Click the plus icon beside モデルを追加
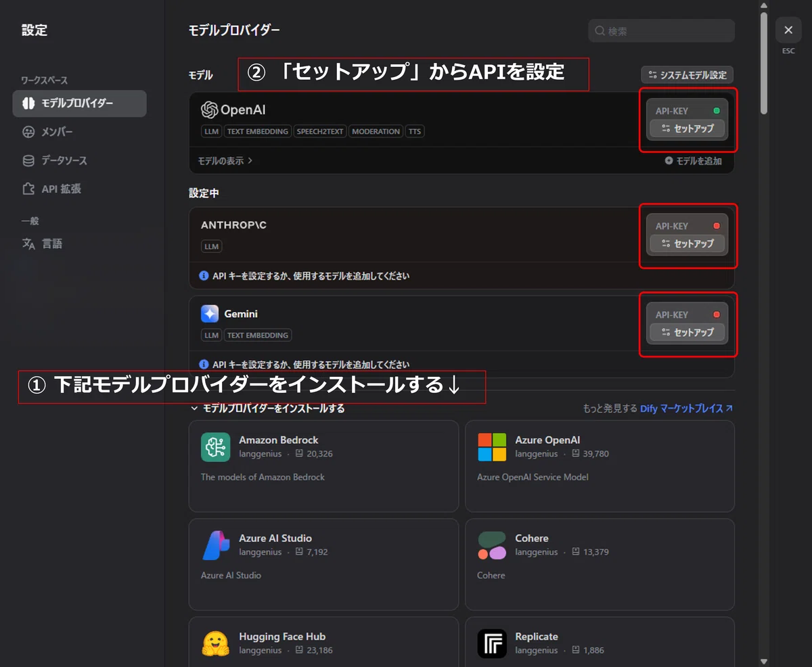The height and width of the screenshot is (667, 812). [x=669, y=161]
